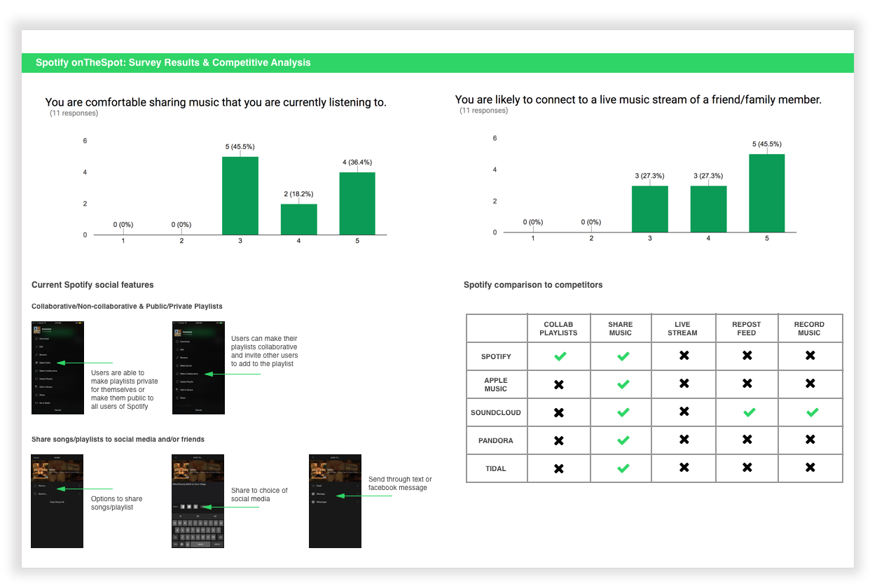Click the Spotify row Share Music checkmark
The width and height of the screenshot is (877, 588).
[x=623, y=356]
